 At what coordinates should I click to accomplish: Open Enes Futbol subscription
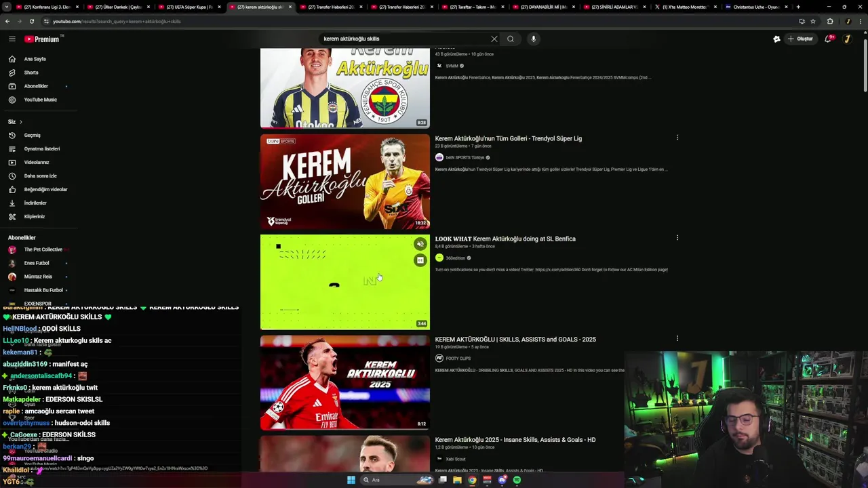click(38, 263)
